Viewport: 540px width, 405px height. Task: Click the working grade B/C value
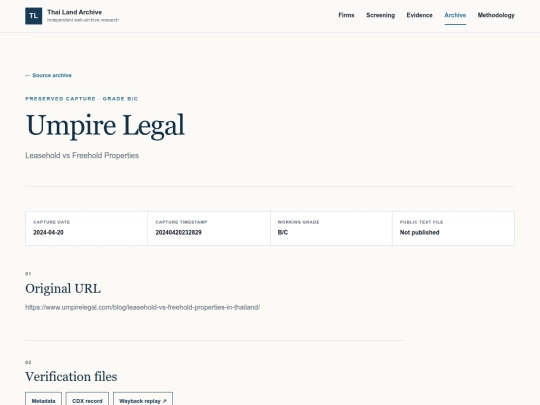(283, 232)
